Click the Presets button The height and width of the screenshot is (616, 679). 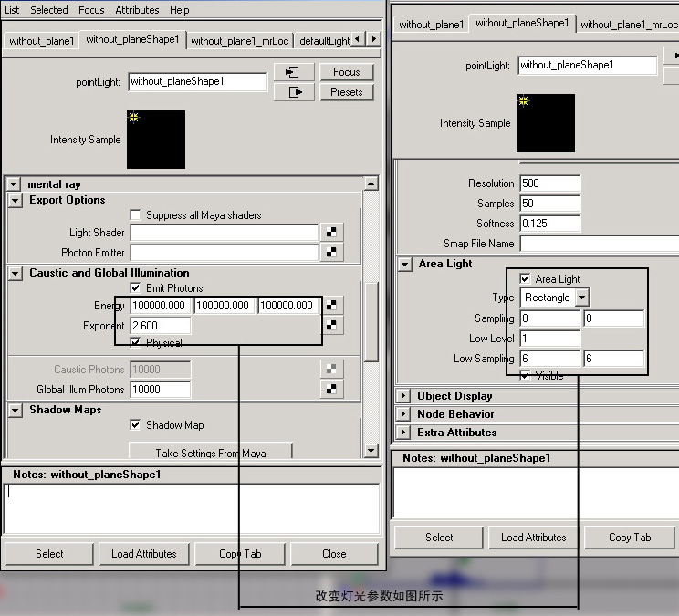347,92
